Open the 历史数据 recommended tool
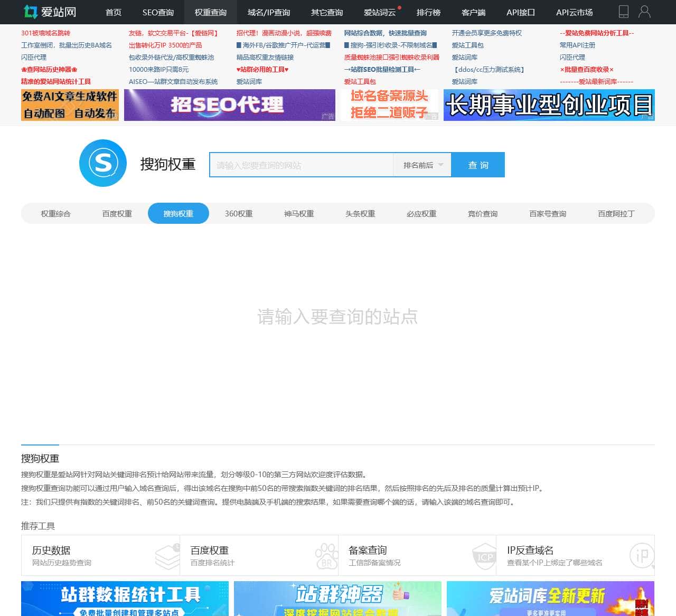This screenshot has height=616, width=676. coord(100,555)
